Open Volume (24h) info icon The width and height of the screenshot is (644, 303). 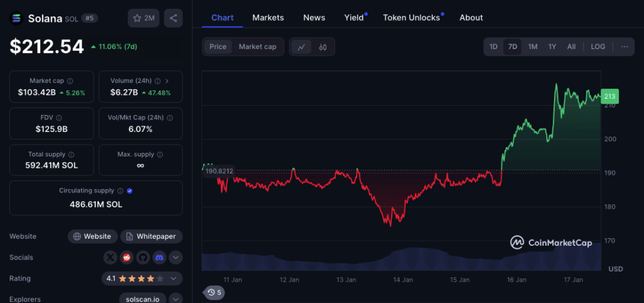coord(157,81)
